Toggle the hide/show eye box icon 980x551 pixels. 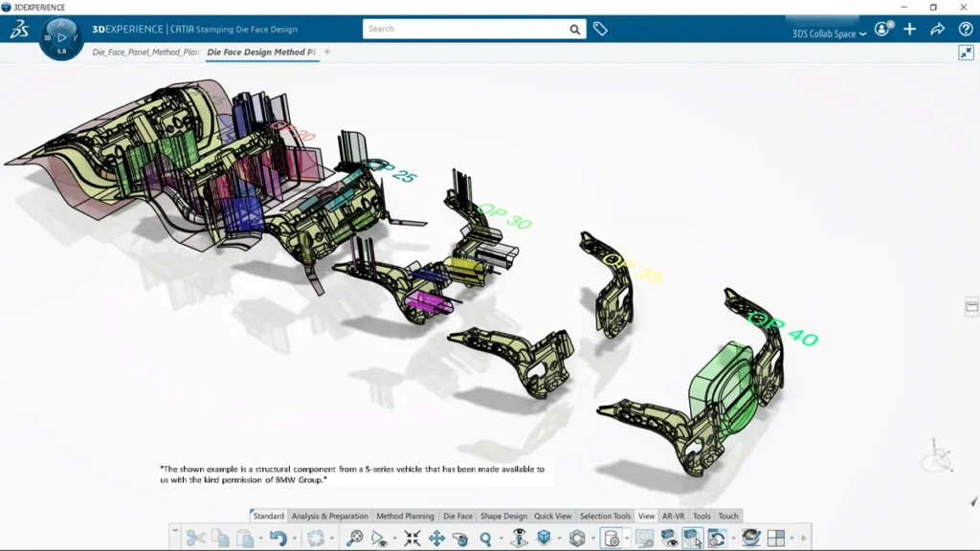(669, 538)
